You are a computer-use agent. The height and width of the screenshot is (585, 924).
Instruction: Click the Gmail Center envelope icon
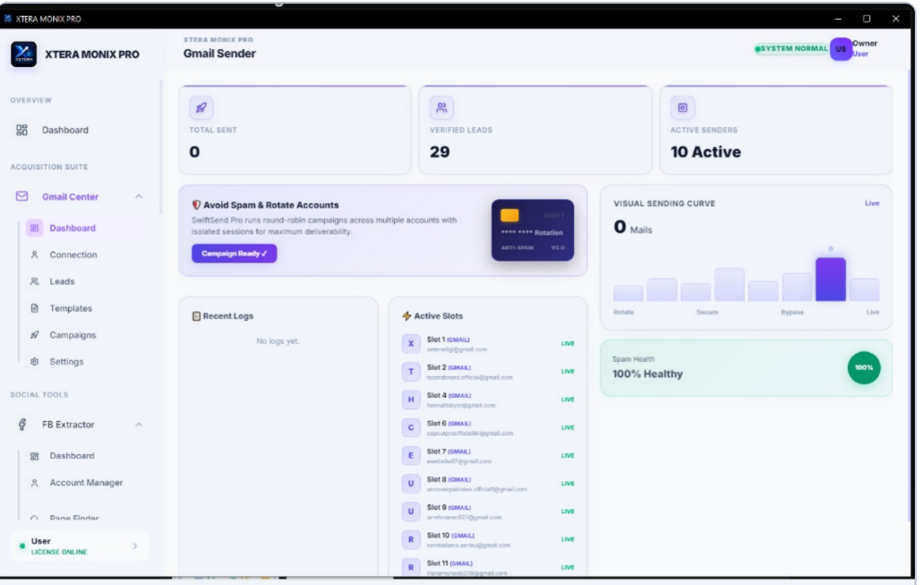21,196
